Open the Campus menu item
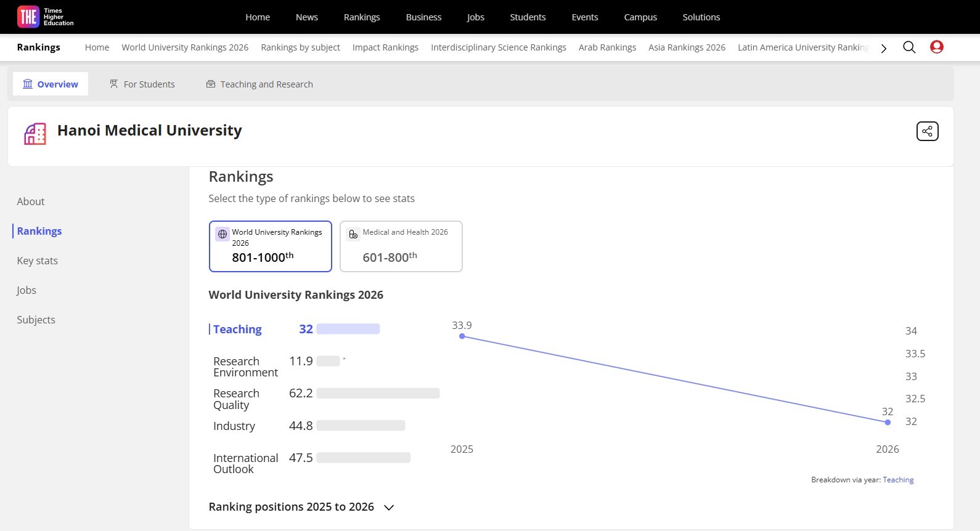Screen dimensions: 980x531 (x=640, y=17)
